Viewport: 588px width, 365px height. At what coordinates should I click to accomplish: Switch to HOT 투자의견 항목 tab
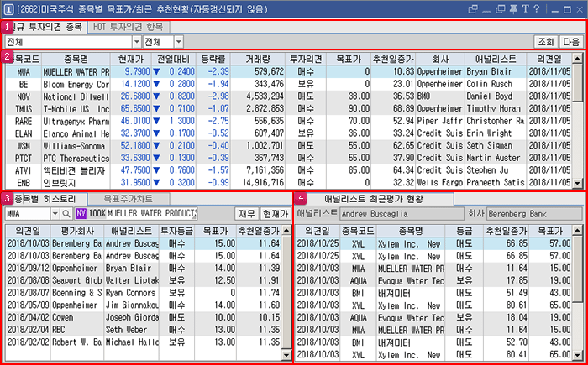(129, 27)
